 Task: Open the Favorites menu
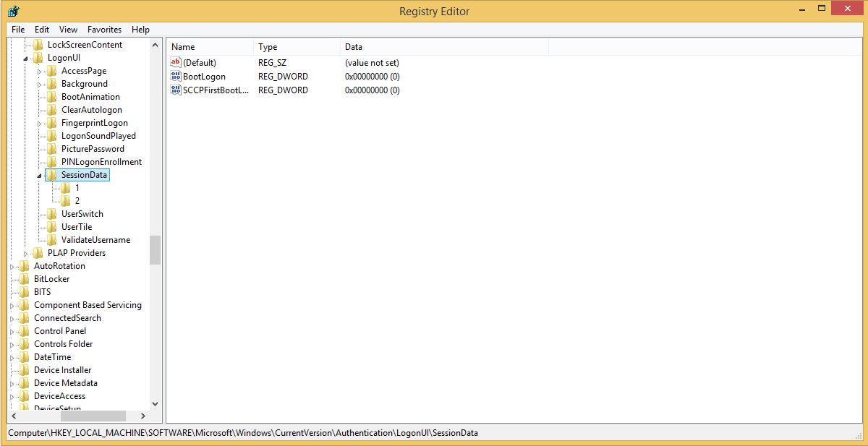coord(104,30)
